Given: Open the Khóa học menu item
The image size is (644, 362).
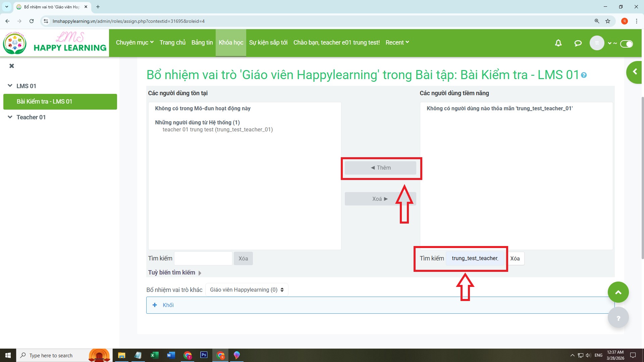Looking at the screenshot, I should [x=231, y=43].
